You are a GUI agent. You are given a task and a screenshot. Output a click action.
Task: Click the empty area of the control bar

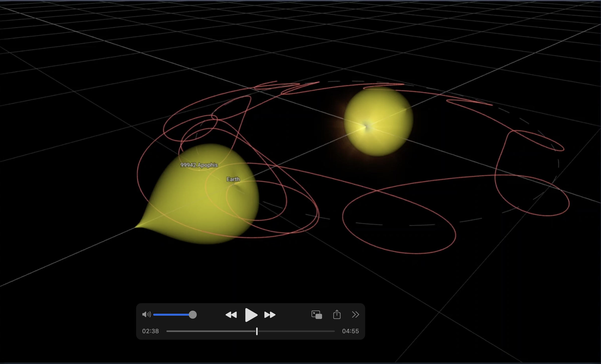point(293,315)
